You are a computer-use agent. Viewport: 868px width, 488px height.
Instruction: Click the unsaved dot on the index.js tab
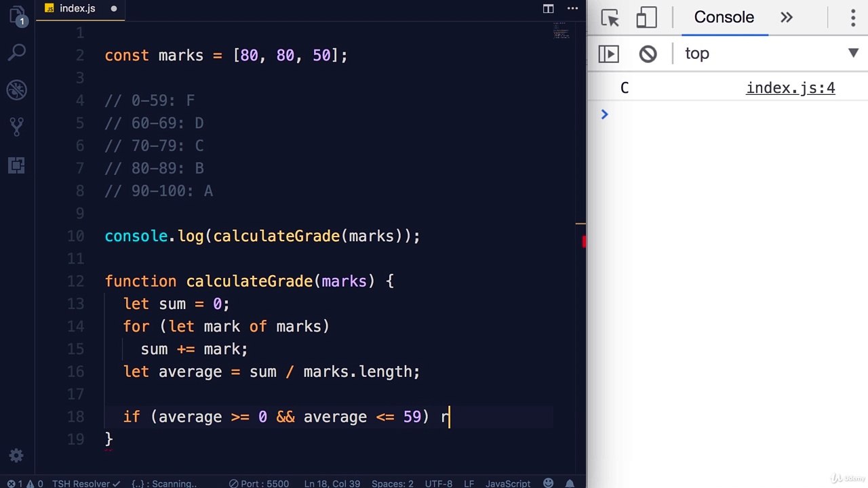click(113, 9)
